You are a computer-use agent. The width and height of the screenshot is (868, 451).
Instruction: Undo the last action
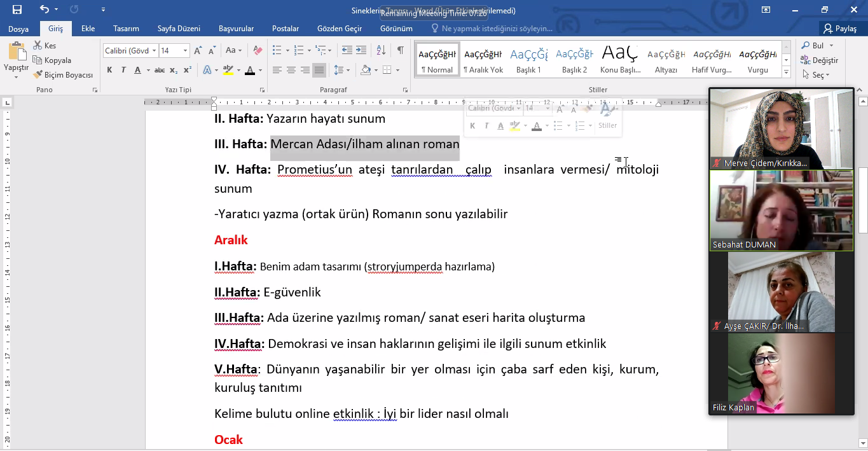click(x=44, y=10)
